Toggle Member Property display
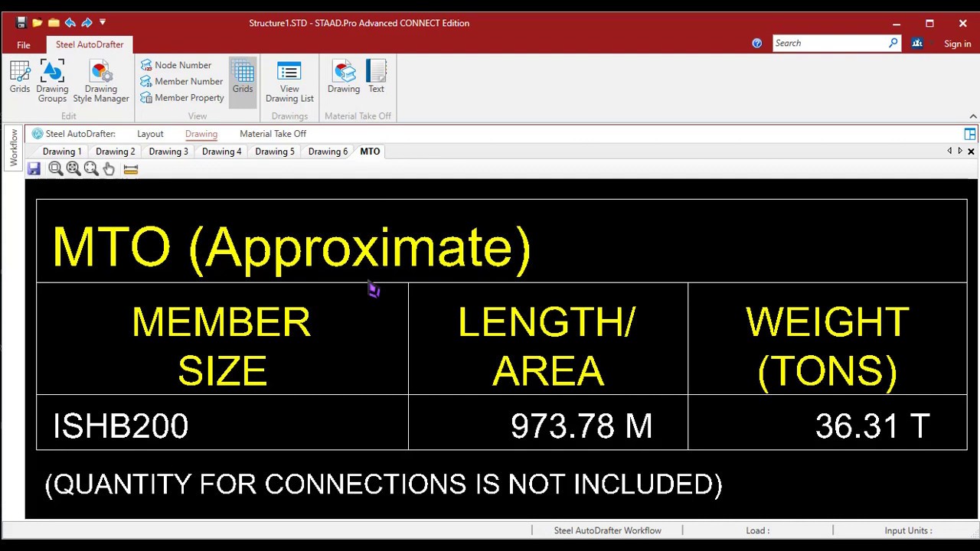980x551 pixels. coord(182,97)
